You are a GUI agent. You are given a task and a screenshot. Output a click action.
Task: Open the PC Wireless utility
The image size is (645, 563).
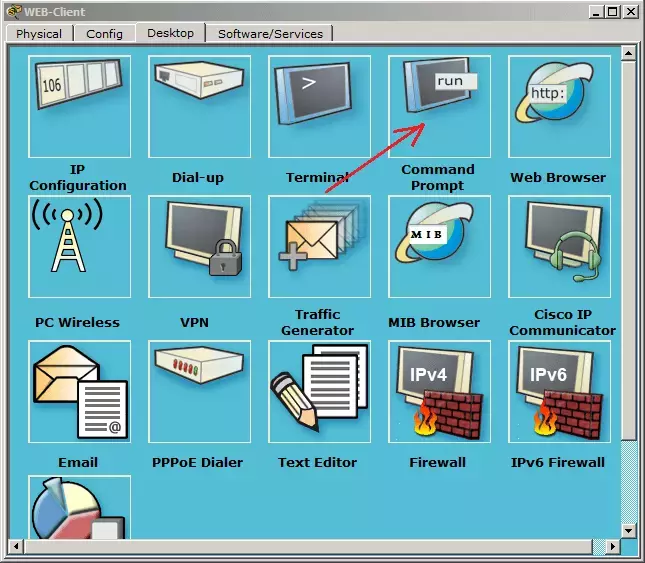[79, 246]
